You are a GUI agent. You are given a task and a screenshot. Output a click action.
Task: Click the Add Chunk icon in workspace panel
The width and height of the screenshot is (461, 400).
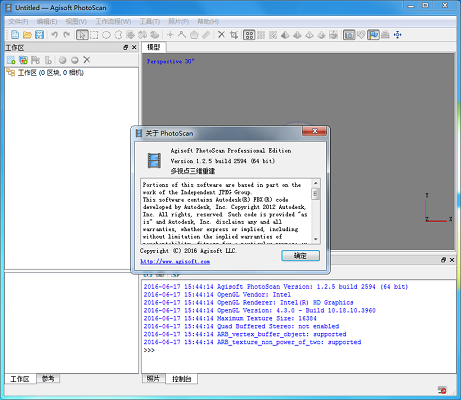[x=11, y=60]
